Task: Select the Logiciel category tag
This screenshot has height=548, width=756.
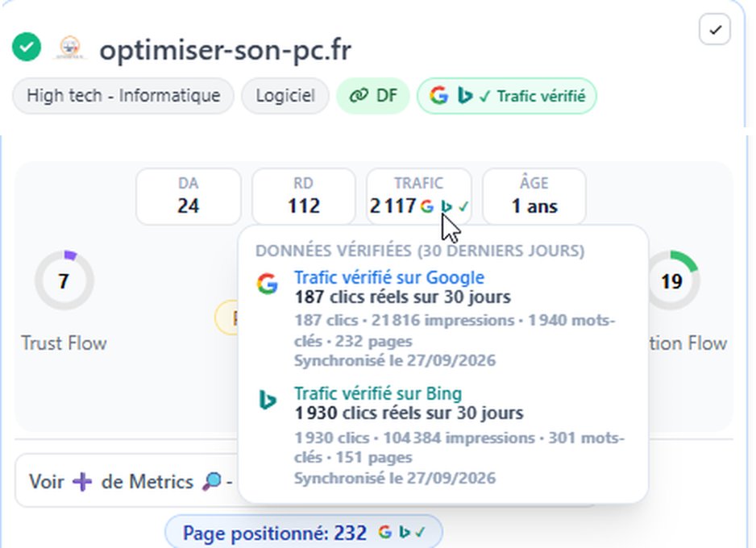Action: [x=285, y=95]
